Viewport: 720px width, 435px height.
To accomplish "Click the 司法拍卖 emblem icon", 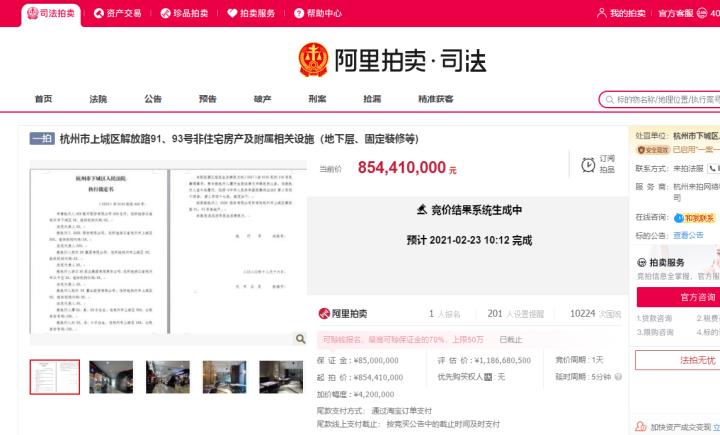I will [32, 13].
